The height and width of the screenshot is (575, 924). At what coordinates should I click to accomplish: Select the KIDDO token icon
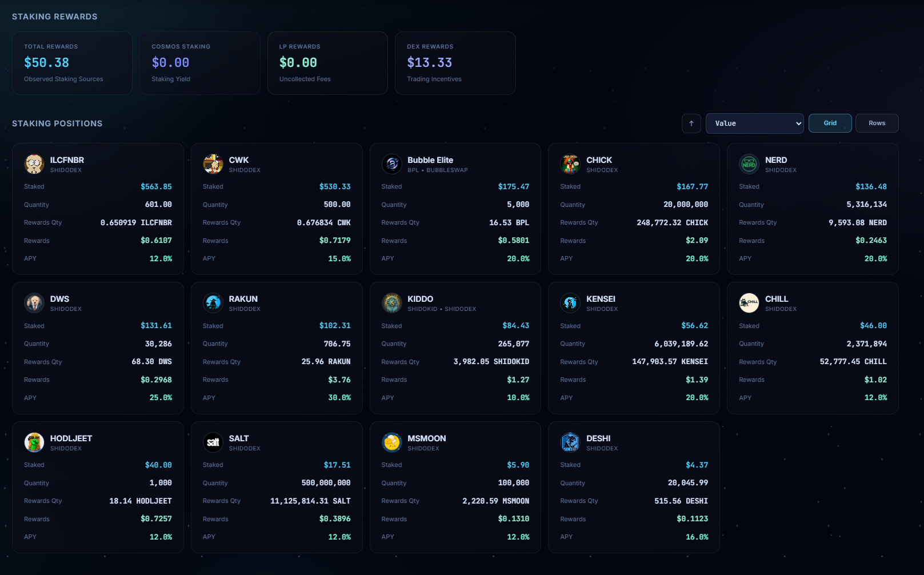[x=391, y=303]
